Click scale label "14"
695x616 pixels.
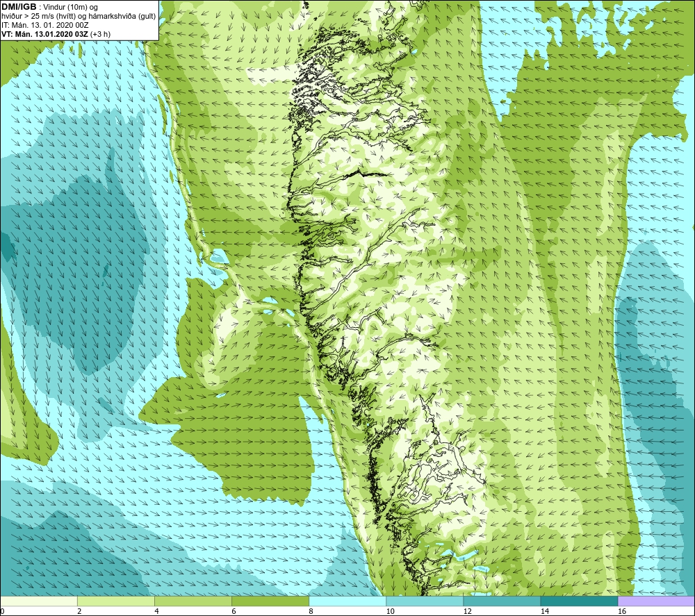(545, 611)
